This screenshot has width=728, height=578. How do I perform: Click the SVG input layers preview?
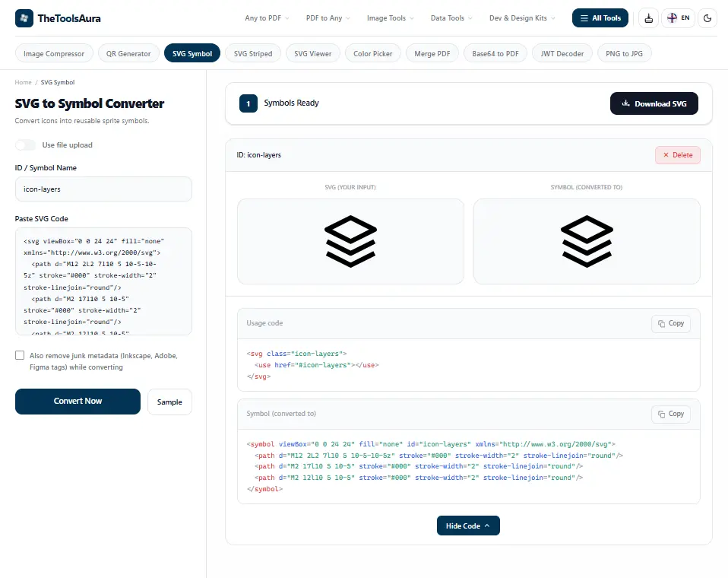(350, 241)
